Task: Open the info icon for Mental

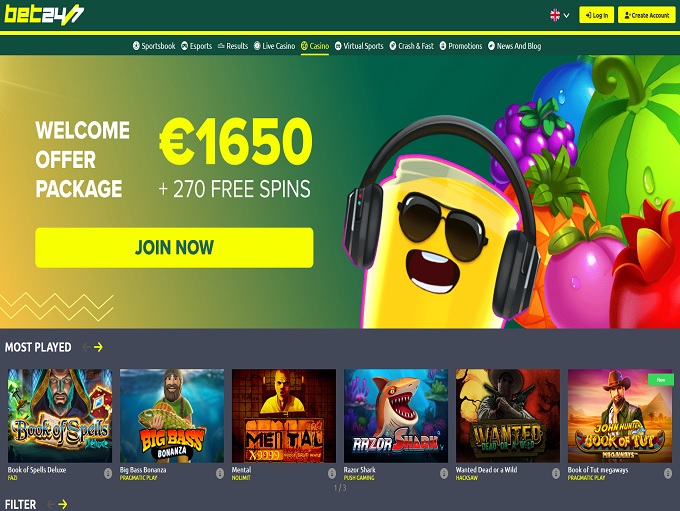Action: tap(332, 473)
